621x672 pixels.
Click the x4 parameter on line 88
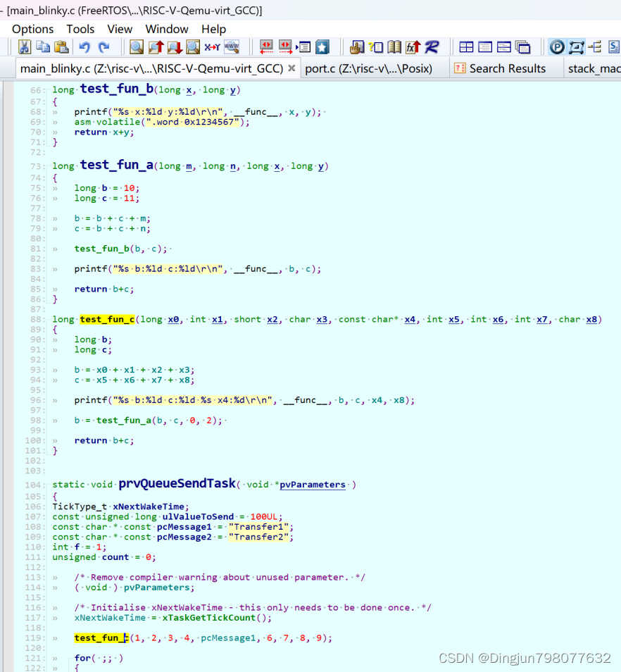(410, 319)
